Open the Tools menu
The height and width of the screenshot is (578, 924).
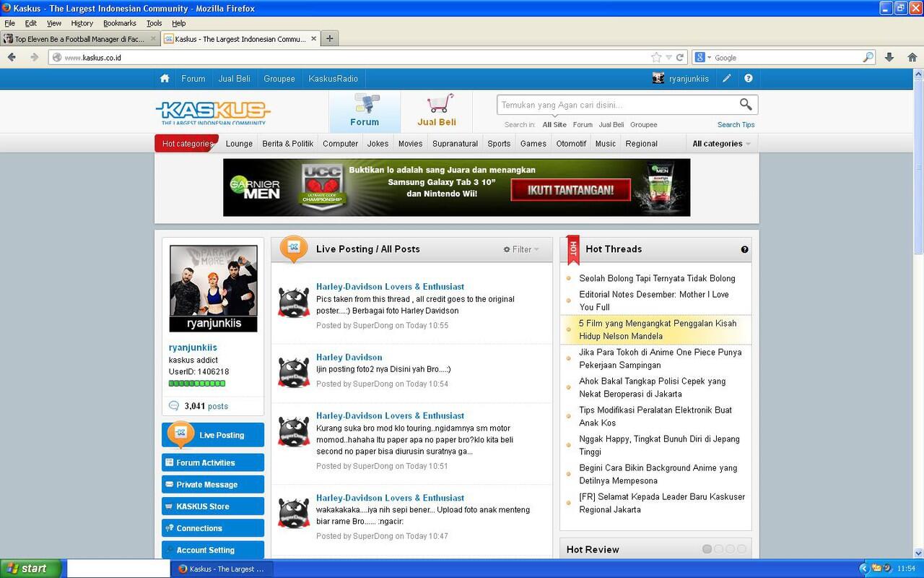pyautogui.click(x=154, y=23)
